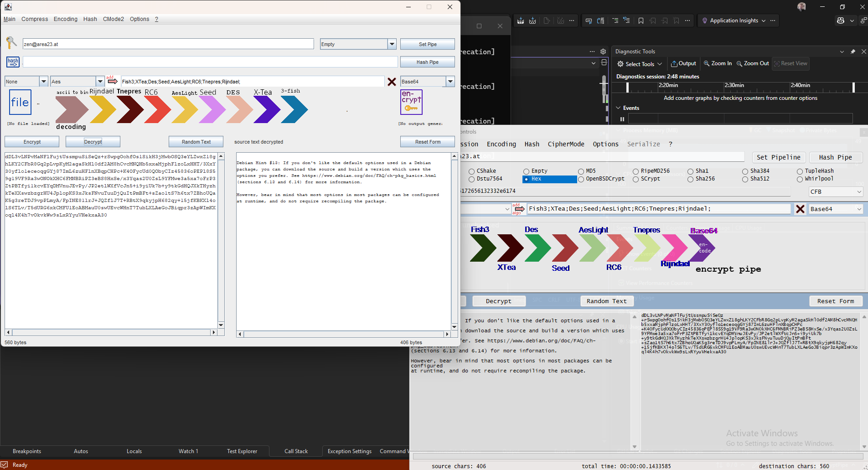The image size is (868, 470).
Task: Open the CFB cipher mode dropdown
Action: [x=836, y=191]
